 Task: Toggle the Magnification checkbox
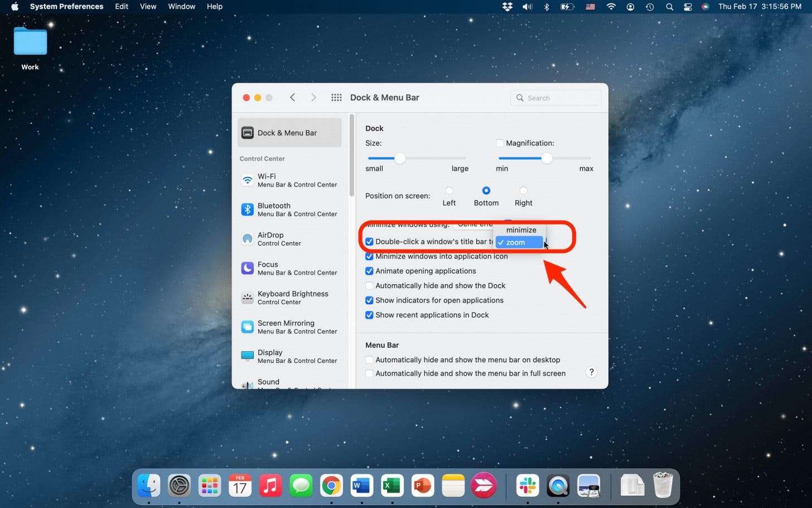click(x=500, y=143)
